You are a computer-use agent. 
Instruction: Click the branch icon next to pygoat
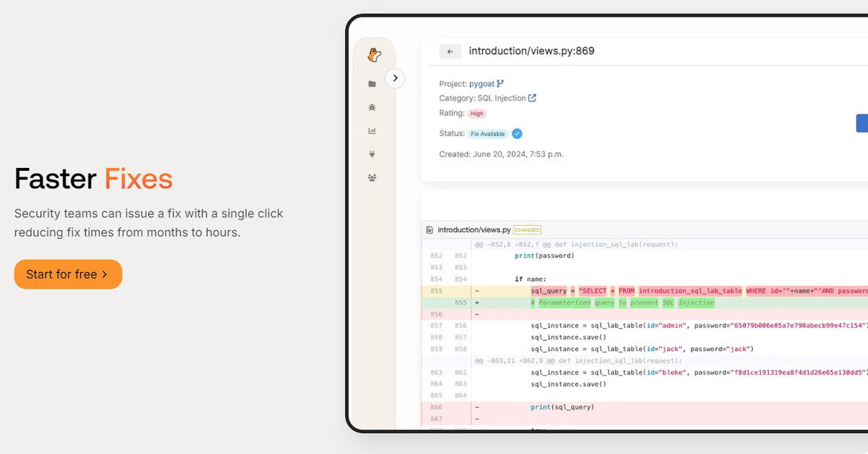[500, 84]
